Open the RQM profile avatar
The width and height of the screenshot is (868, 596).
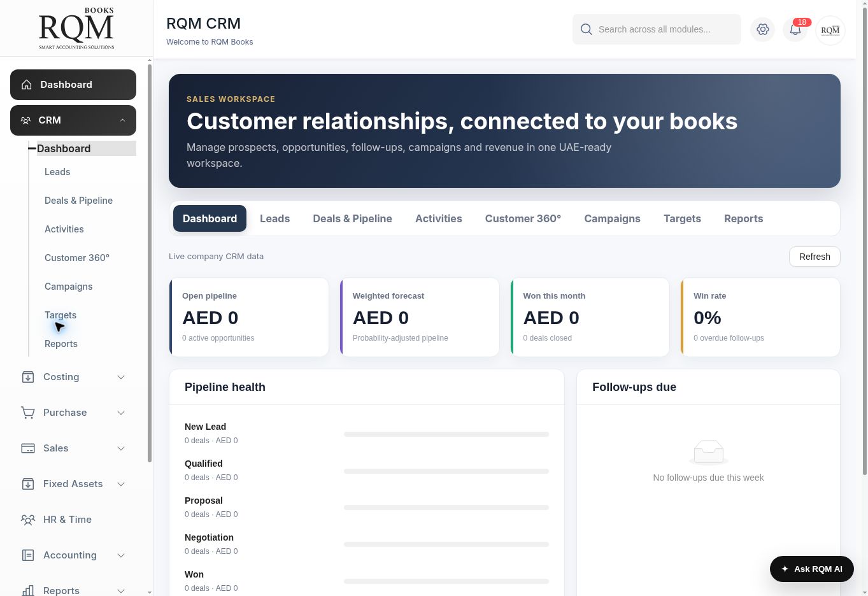(x=830, y=30)
